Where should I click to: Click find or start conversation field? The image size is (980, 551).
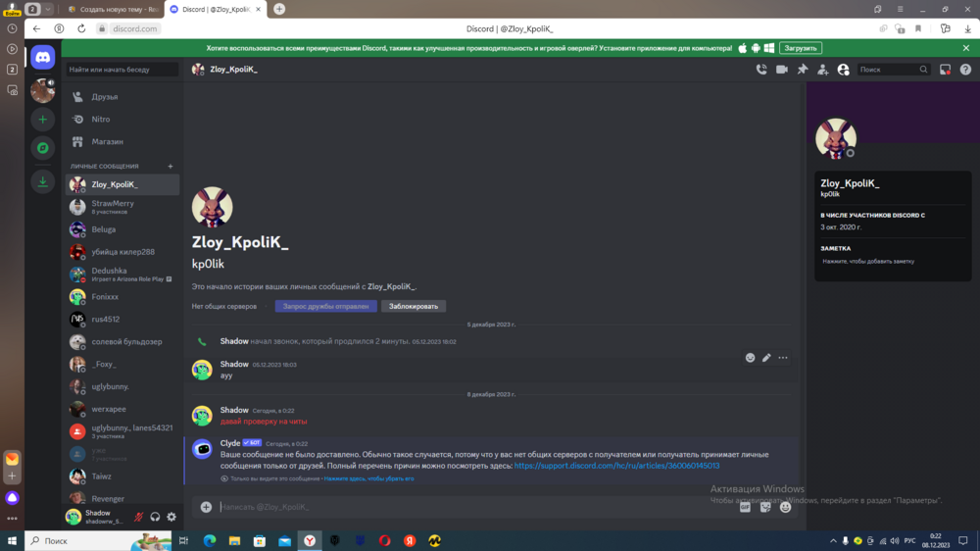[122, 70]
